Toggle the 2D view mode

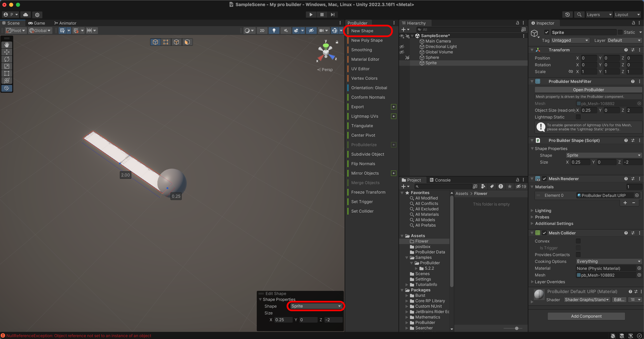pyautogui.click(x=262, y=31)
